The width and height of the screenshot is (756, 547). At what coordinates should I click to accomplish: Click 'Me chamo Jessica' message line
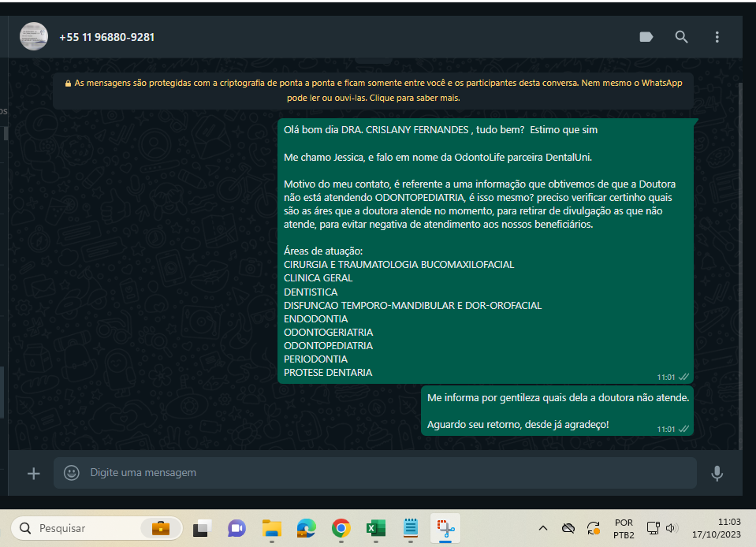pos(438,157)
